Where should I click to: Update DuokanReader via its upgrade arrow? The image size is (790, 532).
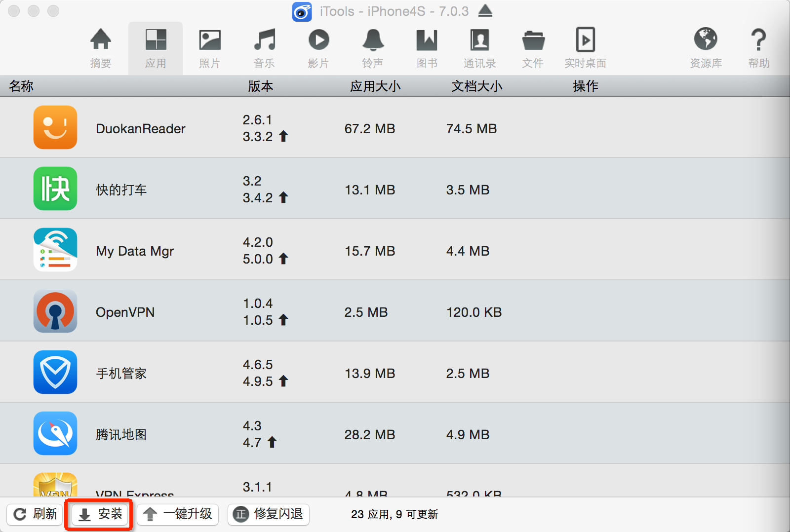(283, 136)
